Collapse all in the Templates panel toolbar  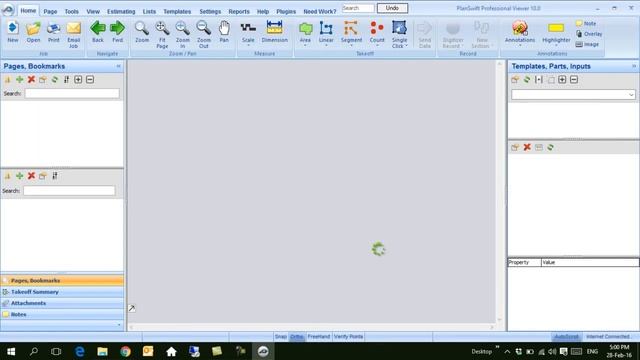tap(574, 80)
